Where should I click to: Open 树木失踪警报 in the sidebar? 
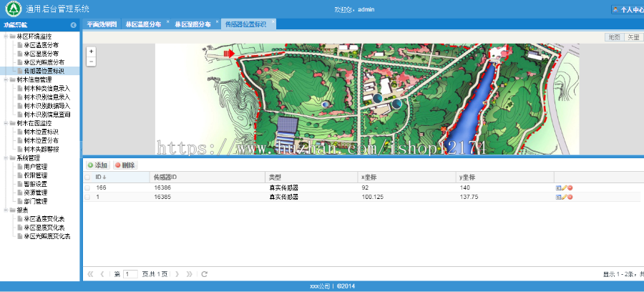click(x=41, y=149)
